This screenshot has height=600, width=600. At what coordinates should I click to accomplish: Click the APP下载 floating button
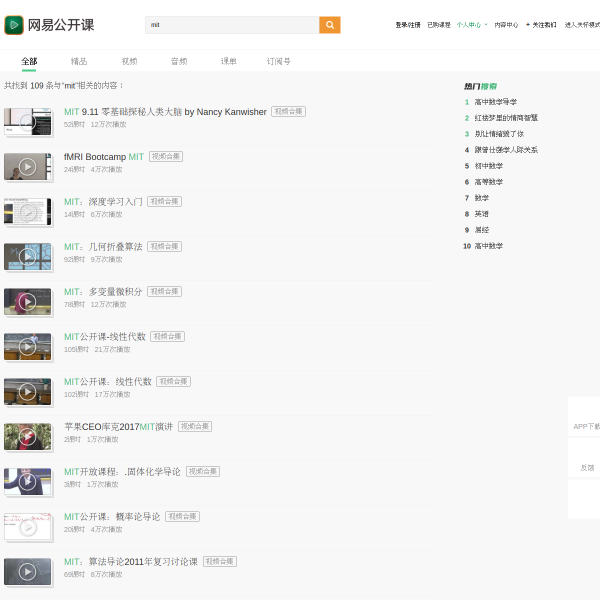coord(585,417)
